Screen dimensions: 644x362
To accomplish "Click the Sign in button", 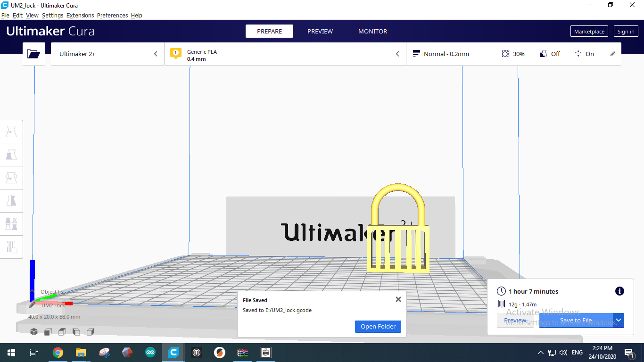I will click(x=626, y=32).
